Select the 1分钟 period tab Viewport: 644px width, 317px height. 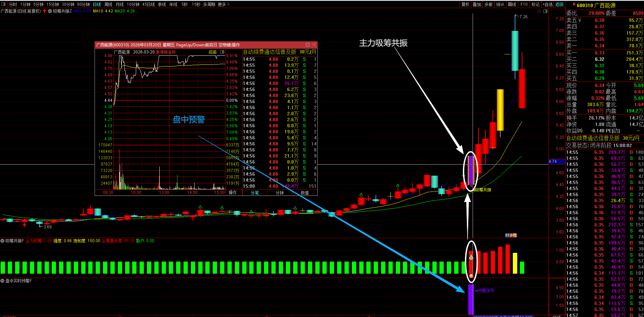(x=25, y=4)
